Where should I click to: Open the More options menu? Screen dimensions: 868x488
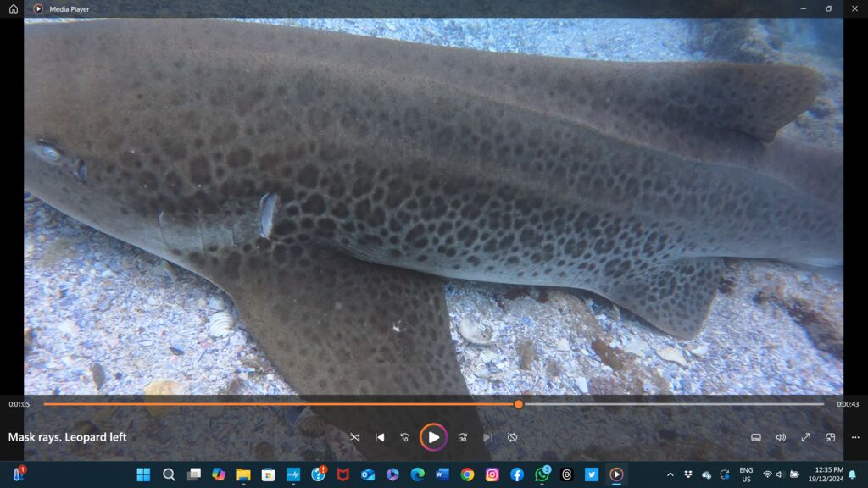click(854, 438)
